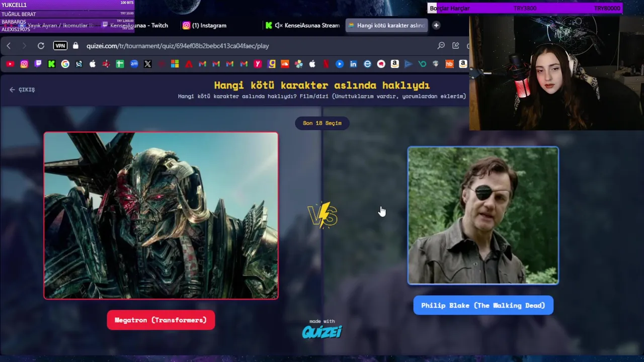Click the edit/snapshot icon beside address bar

tap(456, 46)
